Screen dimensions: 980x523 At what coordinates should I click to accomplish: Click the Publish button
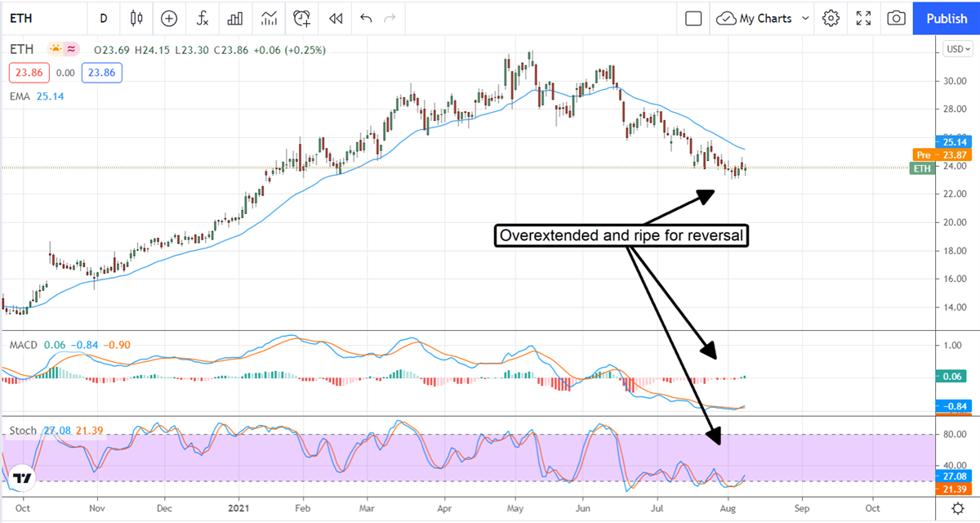click(947, 18)
